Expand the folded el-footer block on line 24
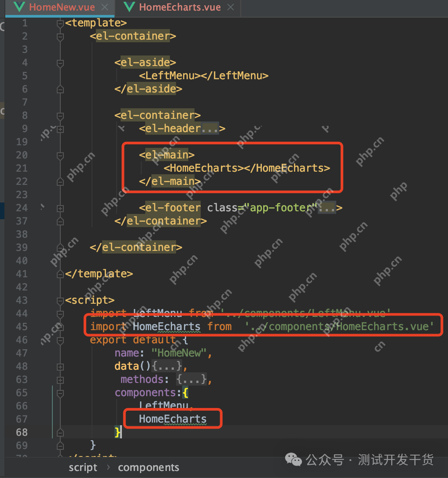Image resolution: width=448 pixels, height=478 pixels. pyautogui.click(x=60, y=208)
